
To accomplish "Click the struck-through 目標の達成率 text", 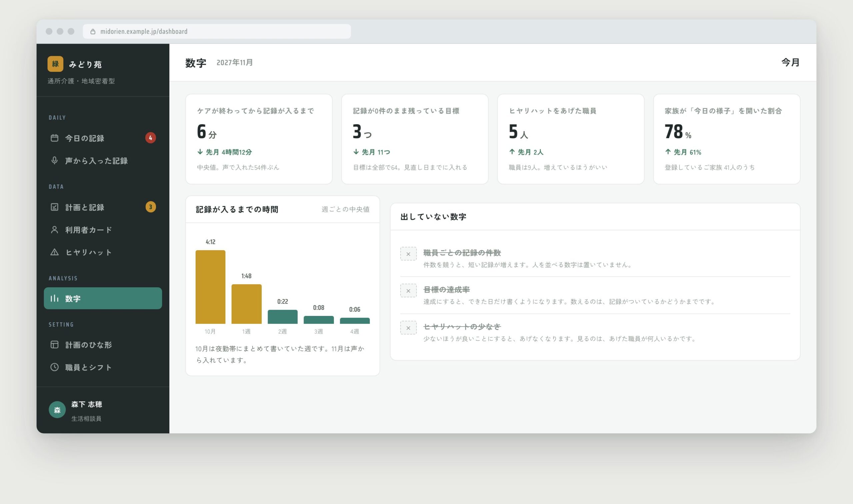I will [446, 290].
